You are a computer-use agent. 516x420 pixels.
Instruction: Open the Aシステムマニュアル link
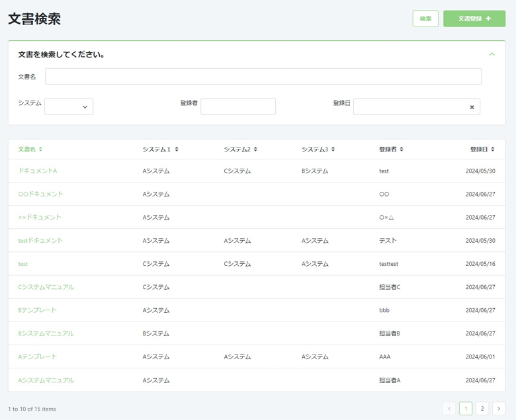(x=46, y=380)
